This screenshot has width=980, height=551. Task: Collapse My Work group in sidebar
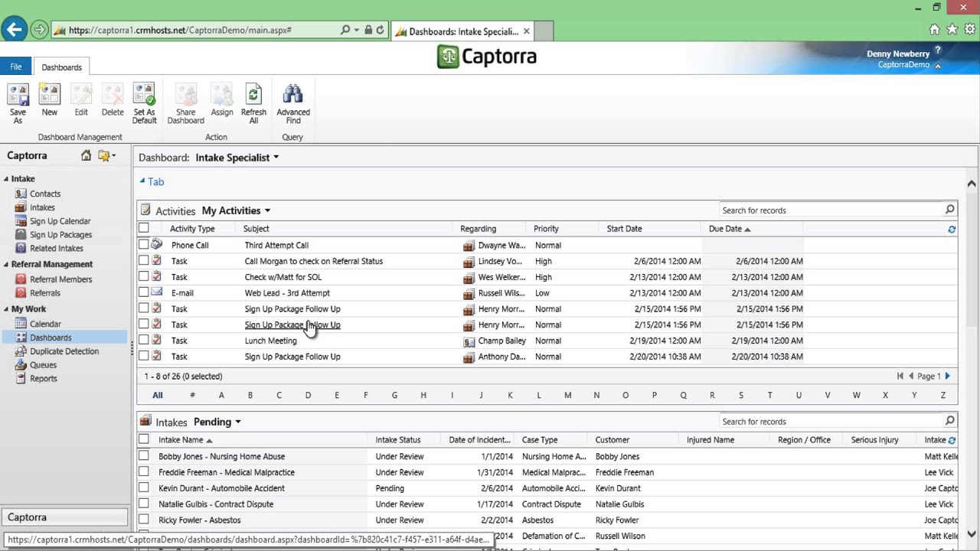pyautogui.click(x=6, y=309)
